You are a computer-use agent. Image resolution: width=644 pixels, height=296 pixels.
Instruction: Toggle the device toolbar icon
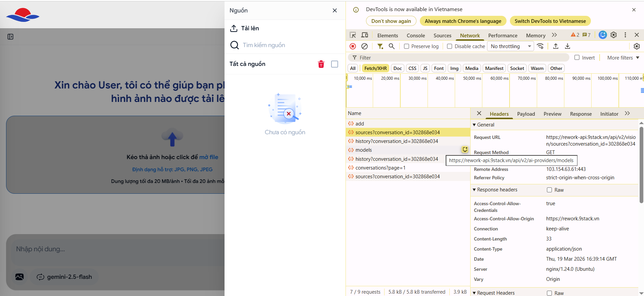[364, 35]
